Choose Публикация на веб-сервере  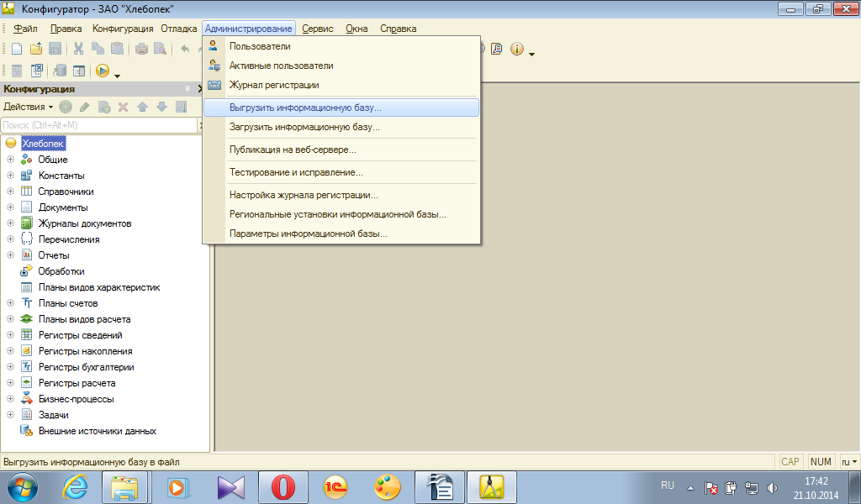[341, 150]
